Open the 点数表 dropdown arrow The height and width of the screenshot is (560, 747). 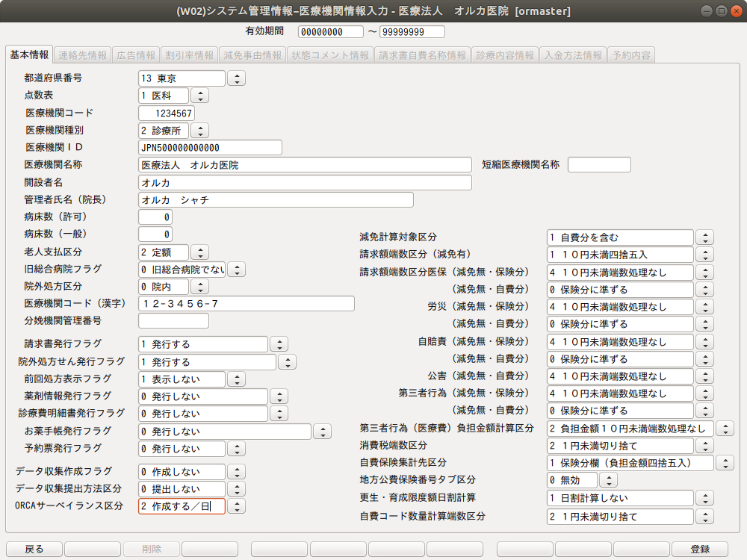click(x=200, y=96)
